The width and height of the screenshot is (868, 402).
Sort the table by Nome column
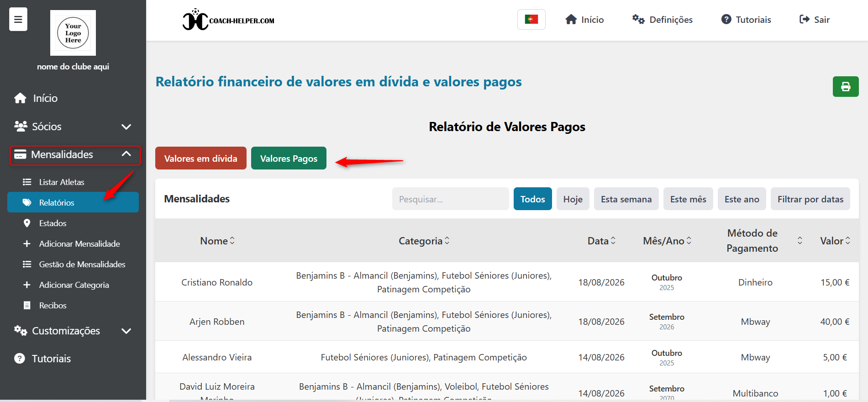[x=217, y=241]
